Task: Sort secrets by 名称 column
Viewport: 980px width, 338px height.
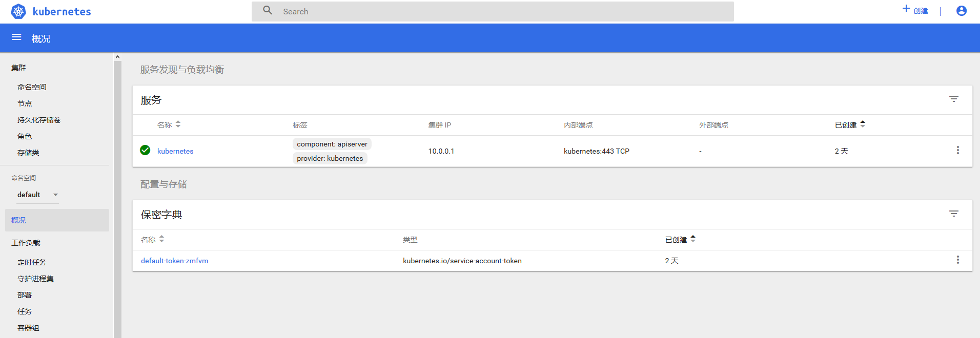Action: point(153,239)
